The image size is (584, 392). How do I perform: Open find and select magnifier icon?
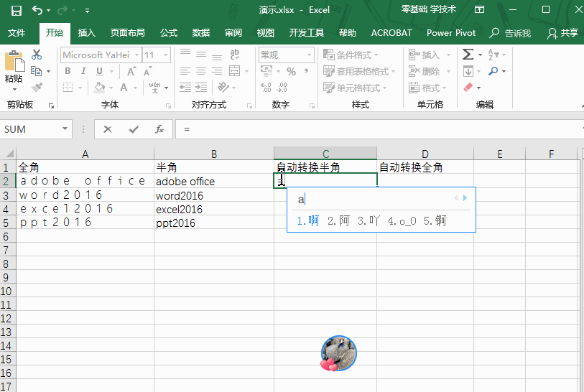tap(493, 71)
